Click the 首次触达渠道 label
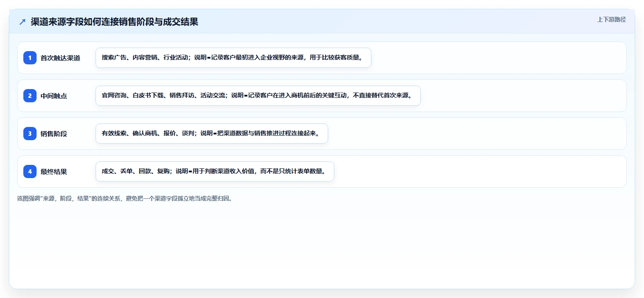The image size is (644, 298). coord(60,58)
